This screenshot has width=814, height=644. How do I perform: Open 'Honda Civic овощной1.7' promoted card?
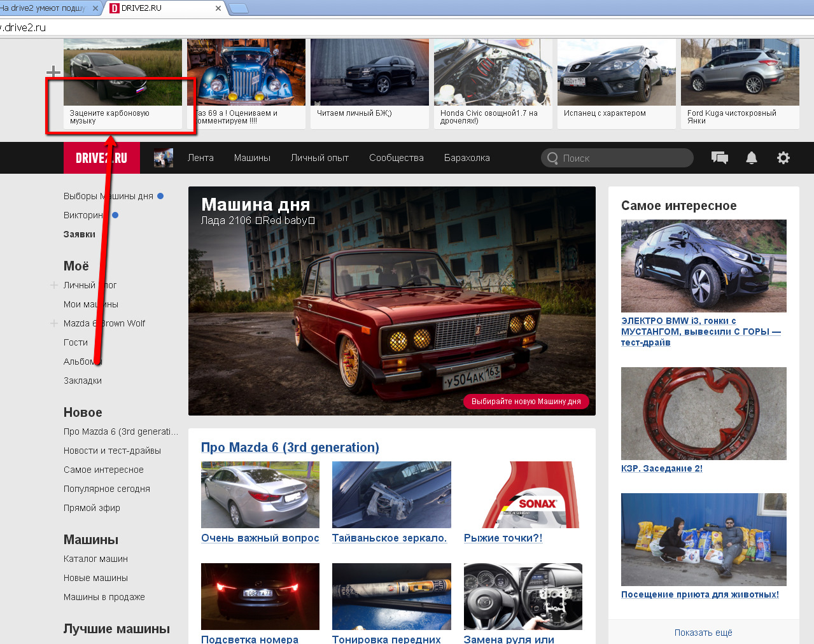click(x=493, y=84)
